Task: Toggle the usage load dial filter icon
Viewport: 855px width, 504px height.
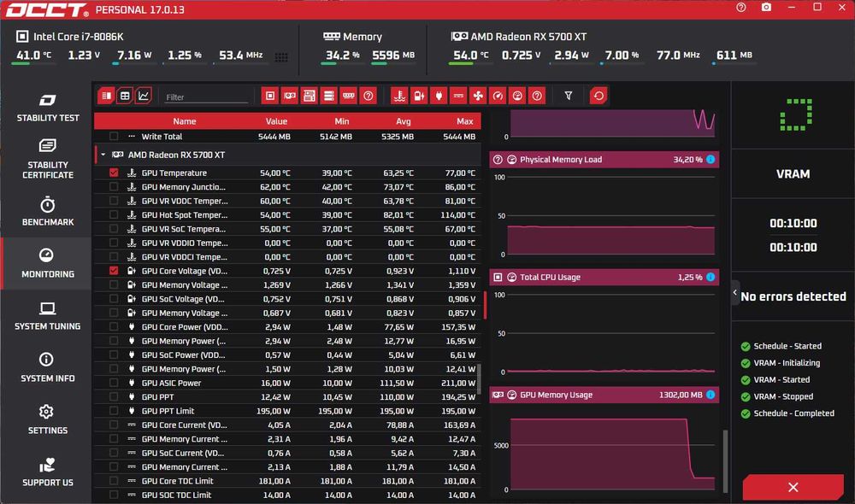Action: (517, 96)
